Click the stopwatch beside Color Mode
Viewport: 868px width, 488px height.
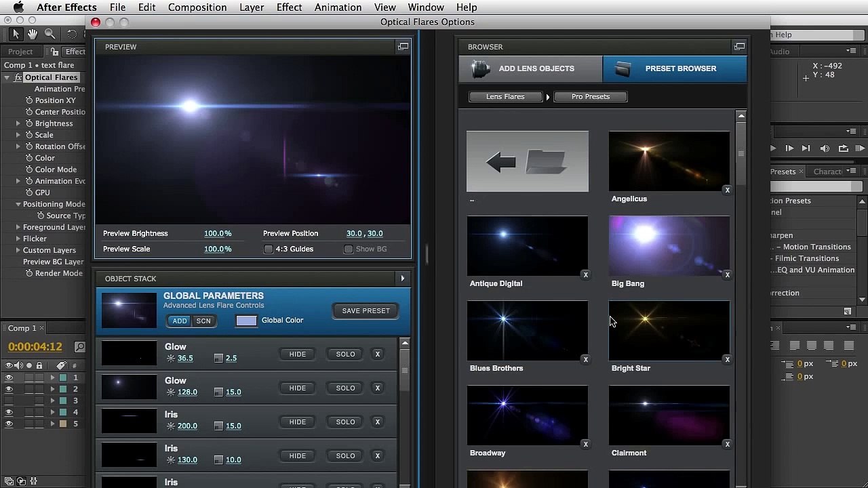point(29,169)
